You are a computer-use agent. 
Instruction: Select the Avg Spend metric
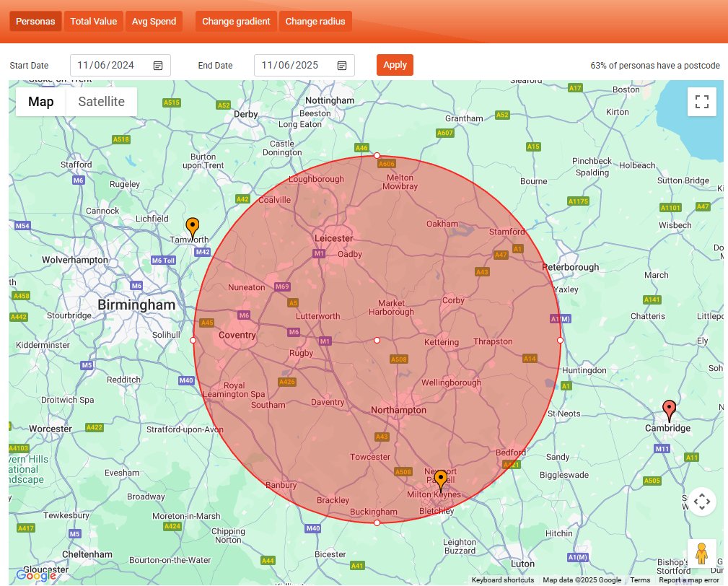(154, 21)
